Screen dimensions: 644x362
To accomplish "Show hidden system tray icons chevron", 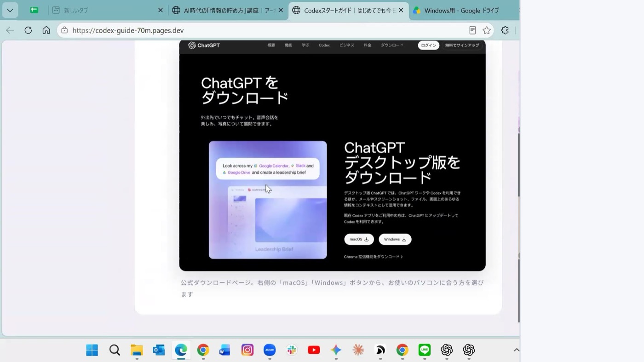I will (516, 350).
